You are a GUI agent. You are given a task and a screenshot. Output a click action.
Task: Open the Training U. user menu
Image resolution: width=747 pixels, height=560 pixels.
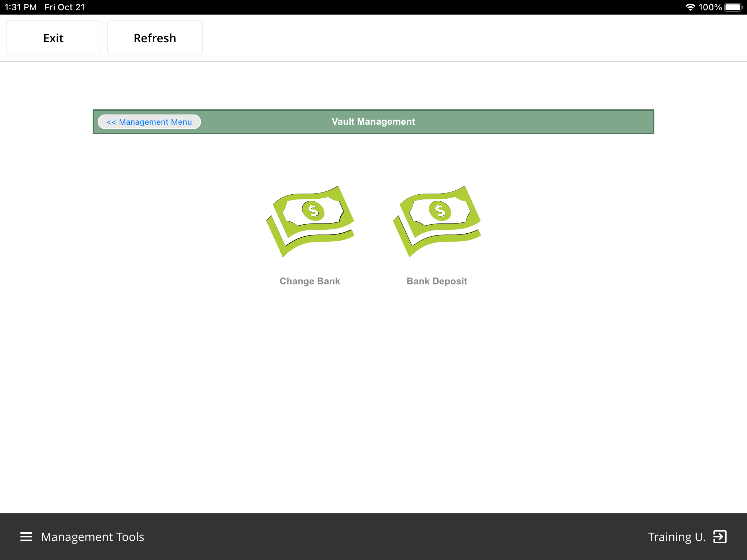tap(677, 537)
